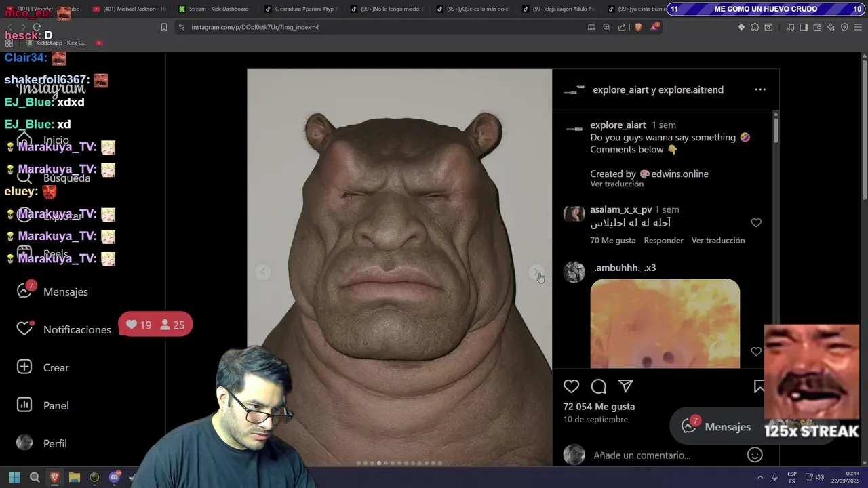Switch to Qué es lo más TikTok tab
868x488 pixels.
click(x=472, y=9)
